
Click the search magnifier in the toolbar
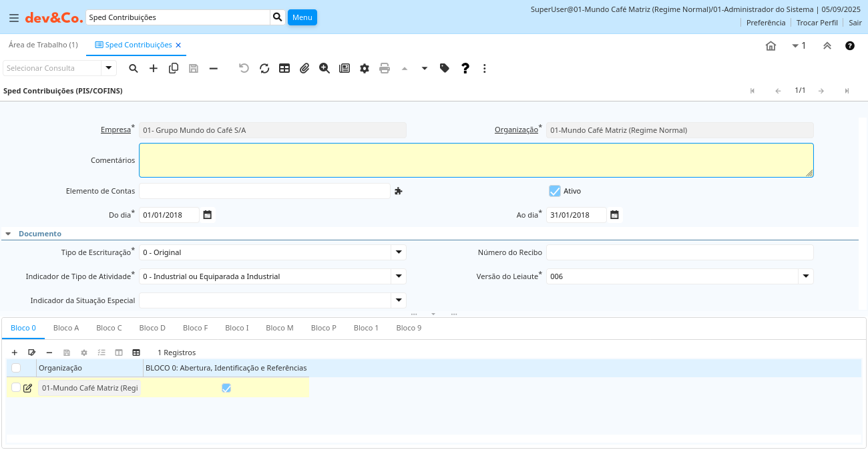[x=134, y=68]
